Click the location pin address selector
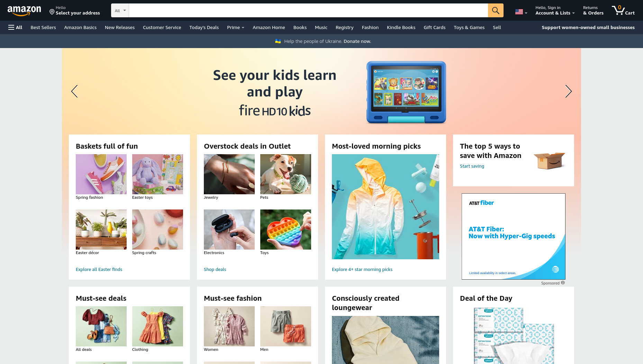 coord(74,10)
